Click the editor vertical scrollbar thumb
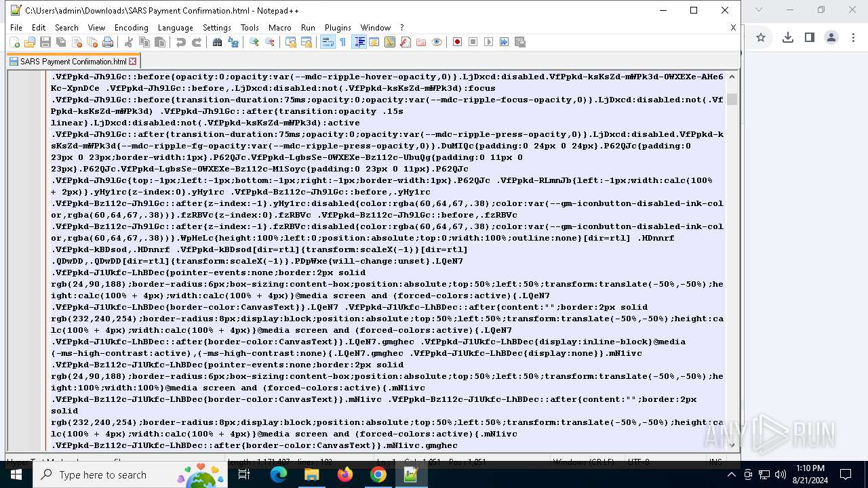This screenshot has width=868, height=488. [x=732, y=99]
